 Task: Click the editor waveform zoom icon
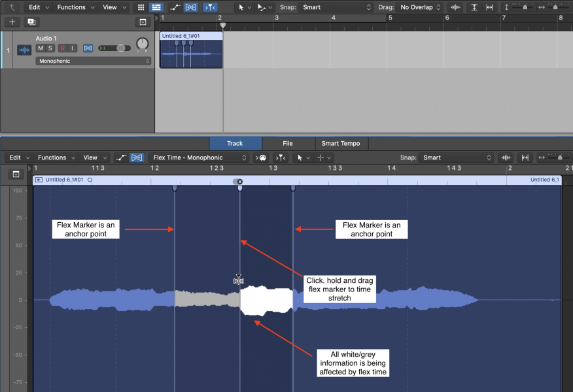(x=506, y=157)
